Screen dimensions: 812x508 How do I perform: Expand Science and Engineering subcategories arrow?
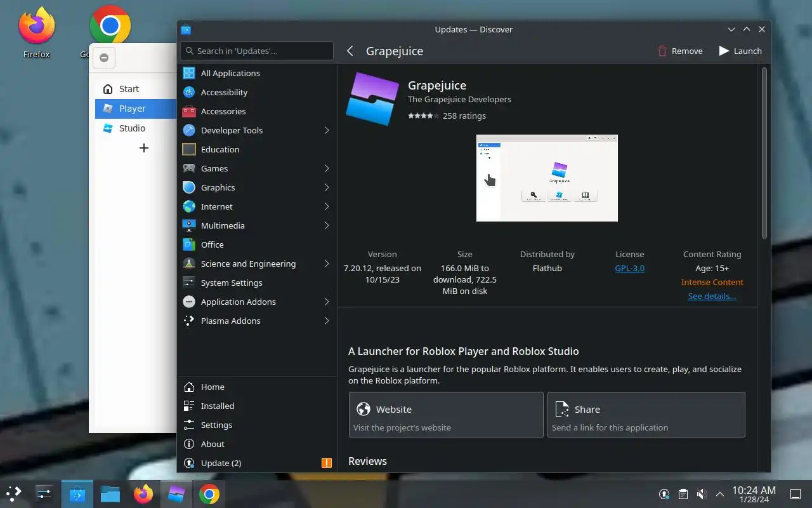327,264
